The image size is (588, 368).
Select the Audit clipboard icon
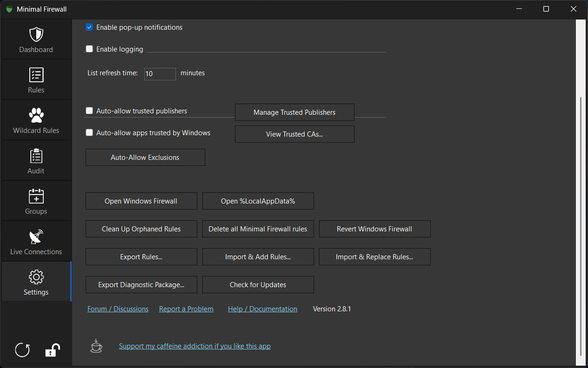(36, 156)
